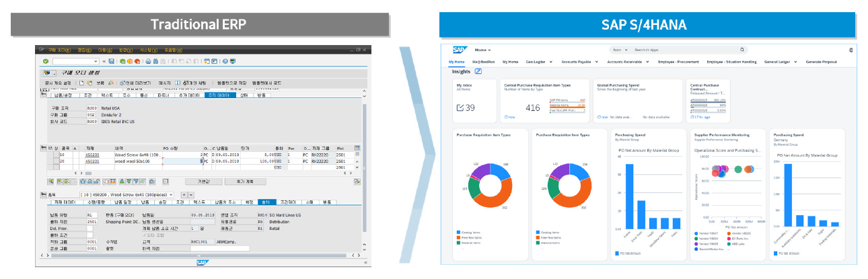The image size is (868, 279).
Task: Expand the Accounts Payable menu arrow
Action: [x=596, y=62]
